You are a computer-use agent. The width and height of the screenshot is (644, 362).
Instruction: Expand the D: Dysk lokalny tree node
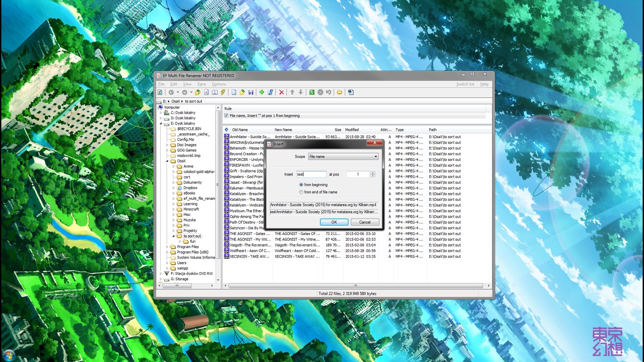pyautogui.click(x=161, y=118)
